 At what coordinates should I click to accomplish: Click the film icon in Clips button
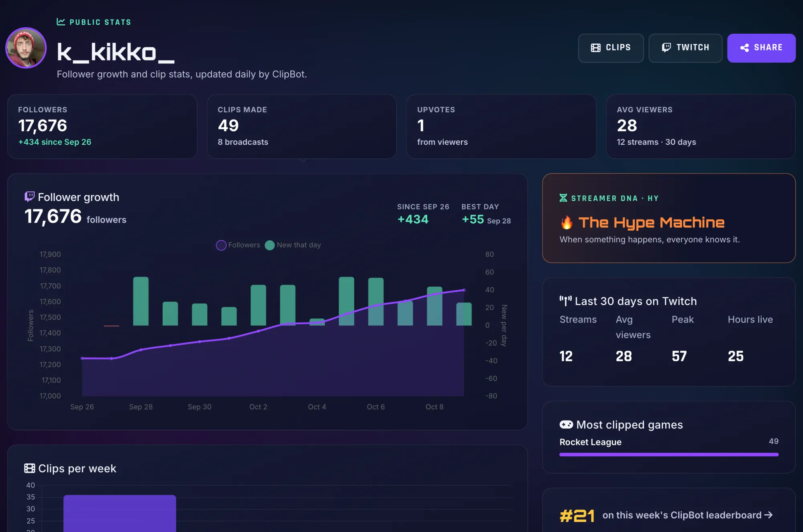tap(595, 48)
